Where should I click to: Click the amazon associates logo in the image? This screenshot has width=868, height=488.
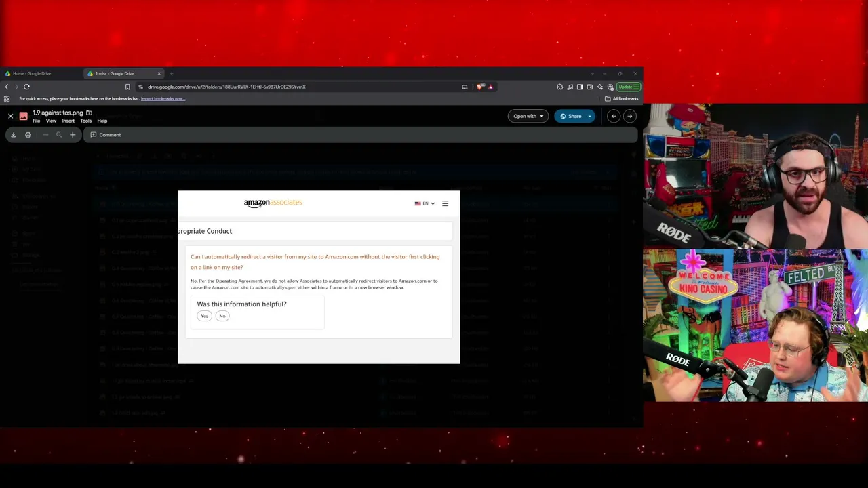273,203
